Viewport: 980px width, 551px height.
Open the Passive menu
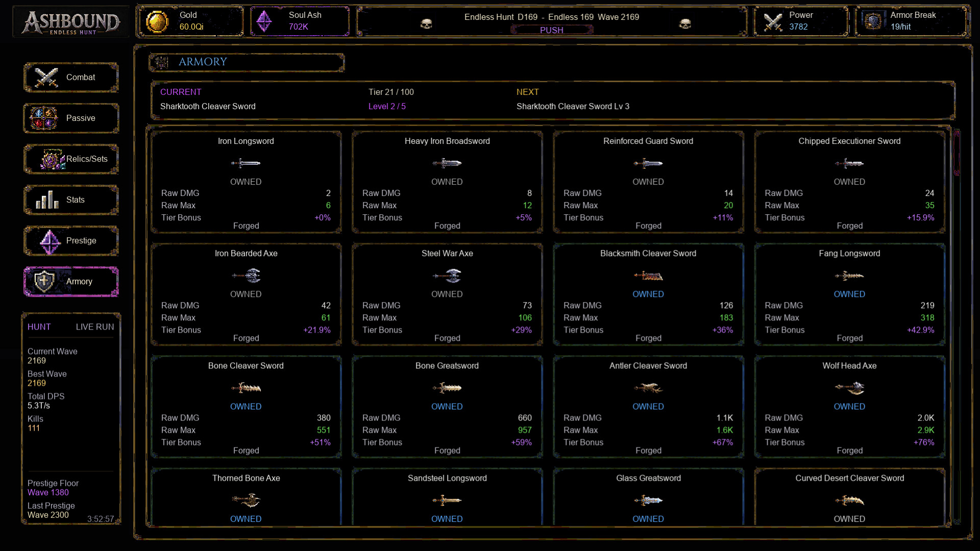[x=71, y=118]
